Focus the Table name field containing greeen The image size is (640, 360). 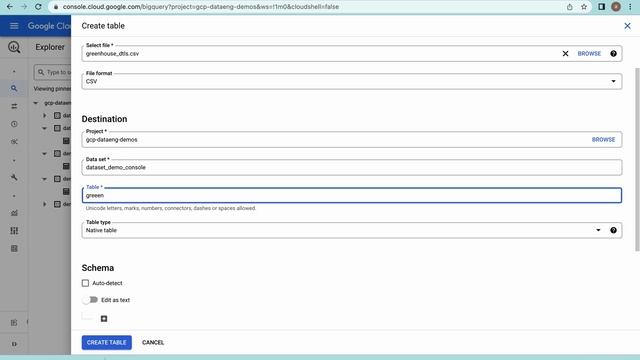(x=352, y=196)
